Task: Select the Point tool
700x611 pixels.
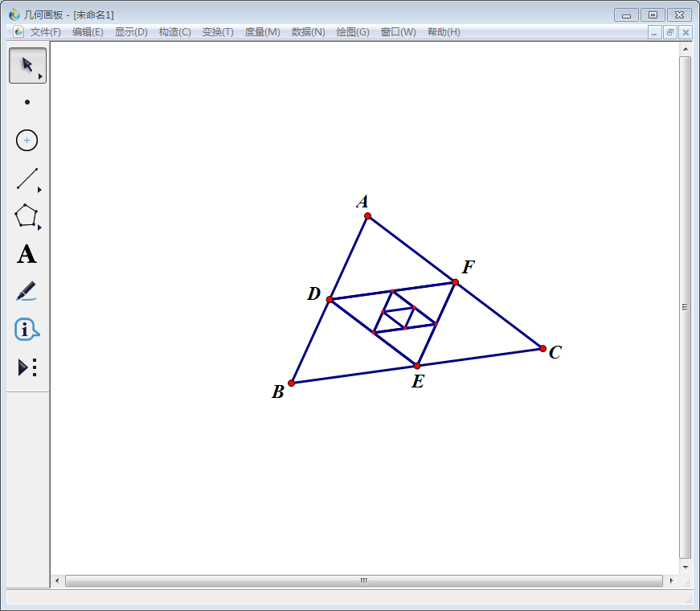Action: (27, 102)
